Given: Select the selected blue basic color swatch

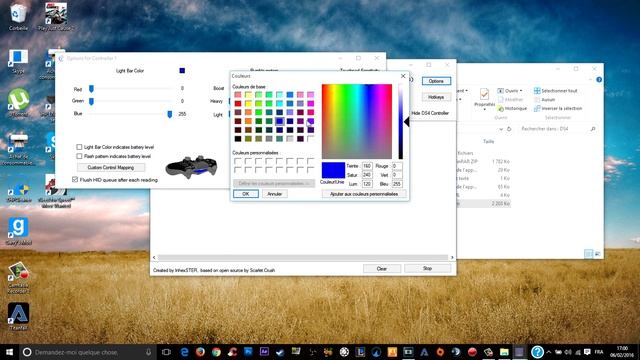Looking at the screenshot, I should (x=280, y=121).
